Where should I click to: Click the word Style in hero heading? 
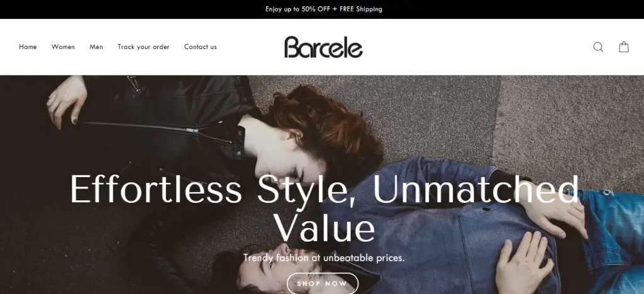tap(306, 191)
